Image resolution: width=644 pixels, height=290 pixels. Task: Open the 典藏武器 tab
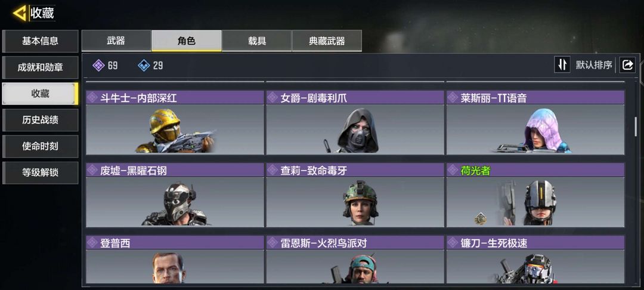click(327, 41)
